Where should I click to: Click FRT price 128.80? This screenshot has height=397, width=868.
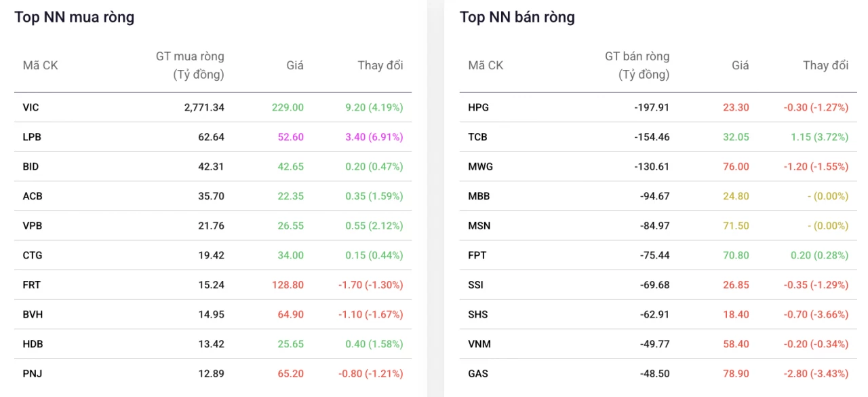(288, 285)
